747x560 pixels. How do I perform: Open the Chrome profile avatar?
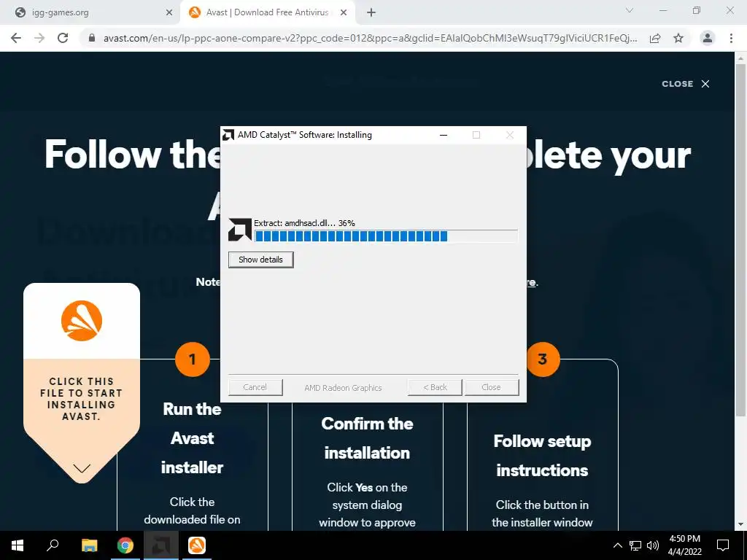coord(708,38)
